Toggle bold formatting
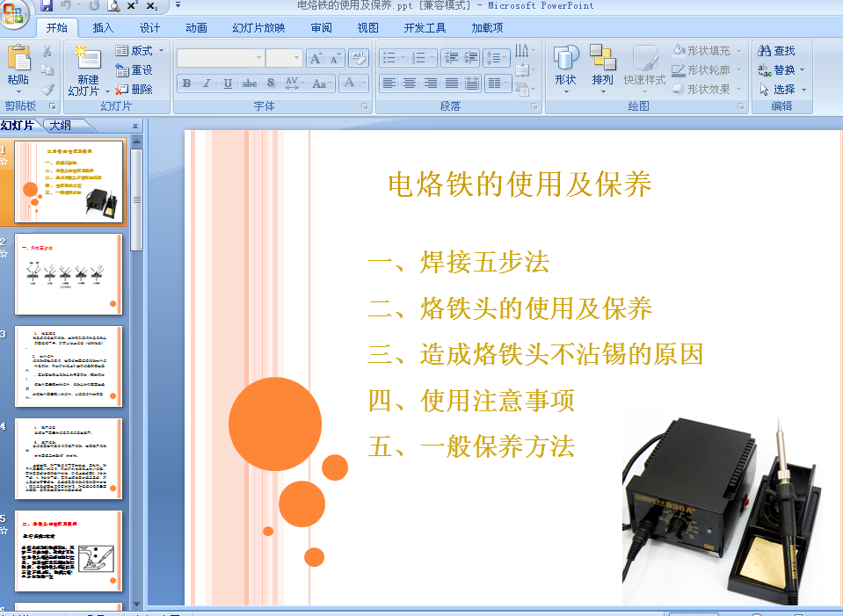This screenshot has width=843, height=616. [186, 83]
